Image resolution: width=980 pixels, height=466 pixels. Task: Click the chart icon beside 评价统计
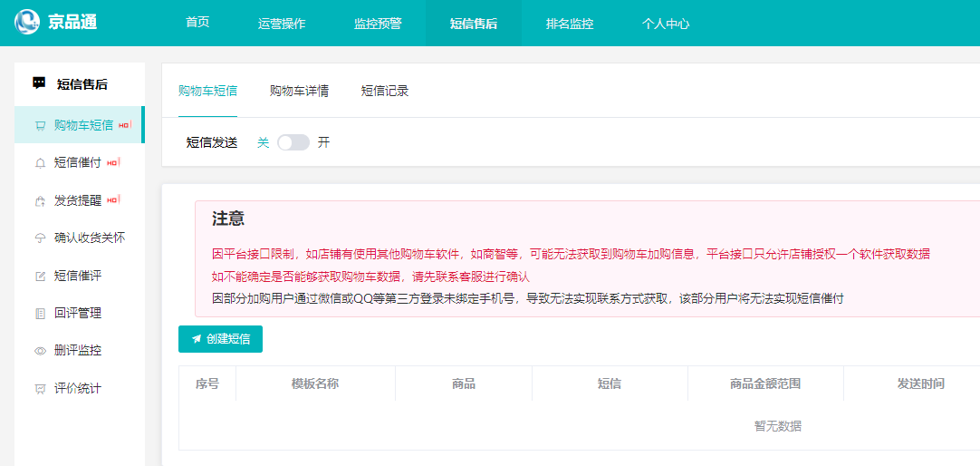[x=40, y=389]
